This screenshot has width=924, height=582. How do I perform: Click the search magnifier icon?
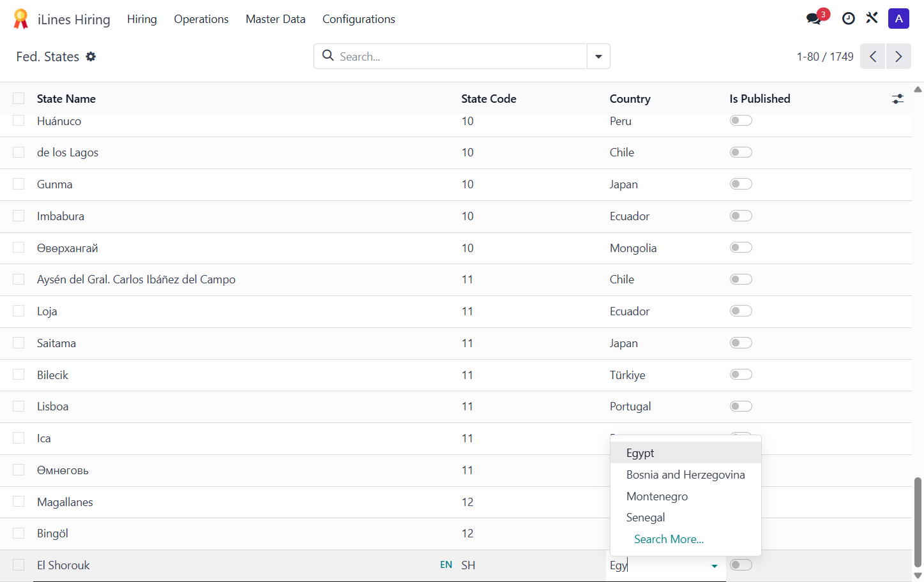coord(328,56)
